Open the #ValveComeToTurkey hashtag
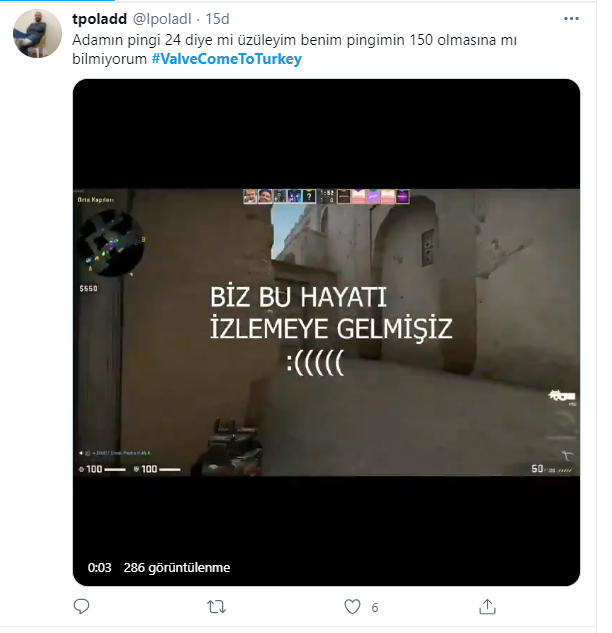The width and height of the screenshot is (612, 633). tap(227, 59)
